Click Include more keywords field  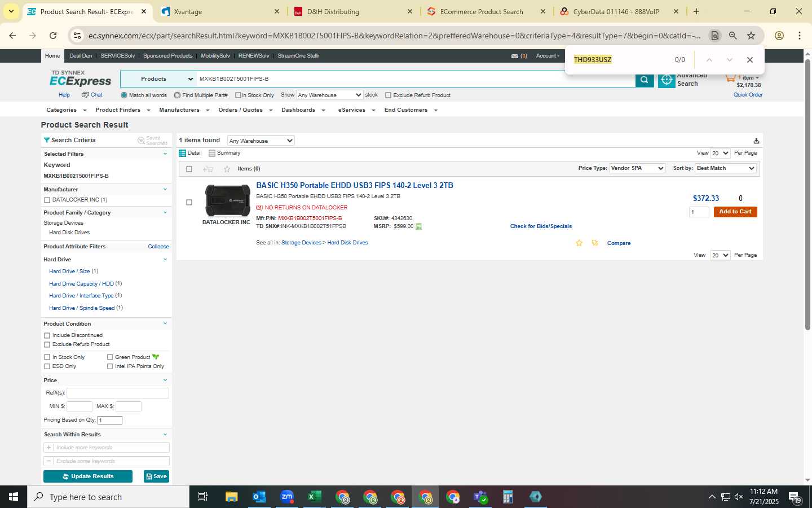[x=112, y=448]
